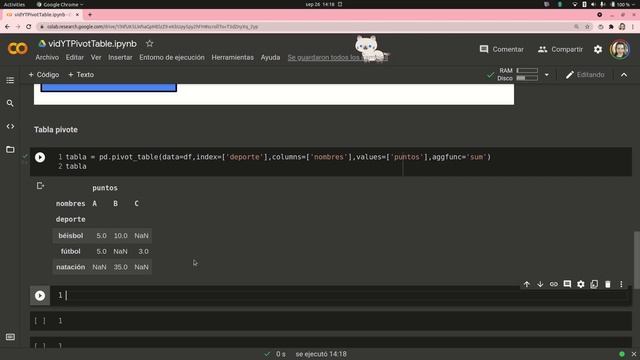Select the 'Tabla pivote' heading text cell
This screenshot has height=360, width=640.
[56, 130]
